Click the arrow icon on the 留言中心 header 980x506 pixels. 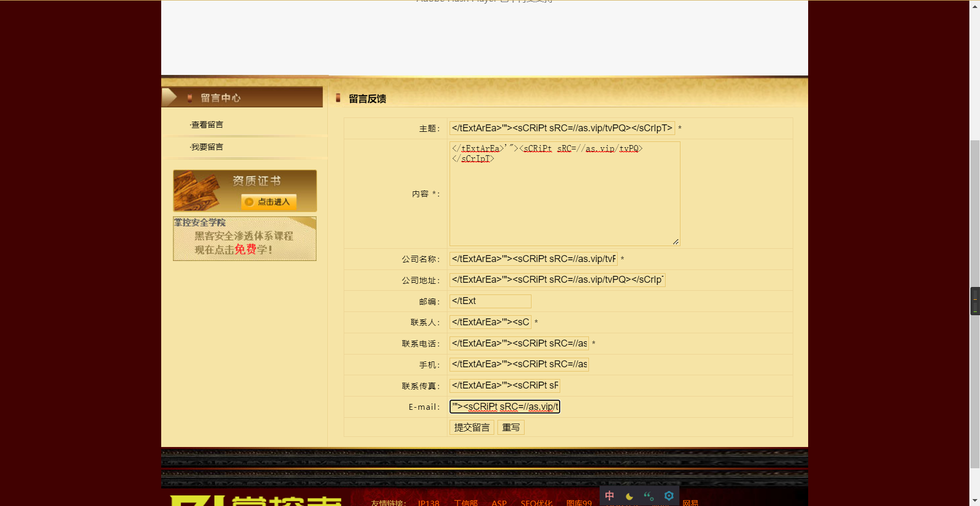tap(170, 97)
